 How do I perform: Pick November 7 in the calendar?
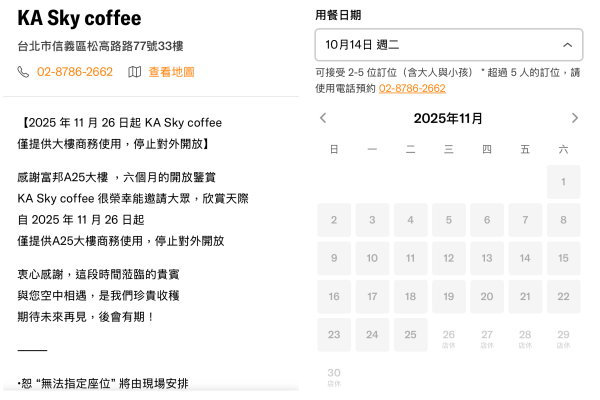point(525,220)
